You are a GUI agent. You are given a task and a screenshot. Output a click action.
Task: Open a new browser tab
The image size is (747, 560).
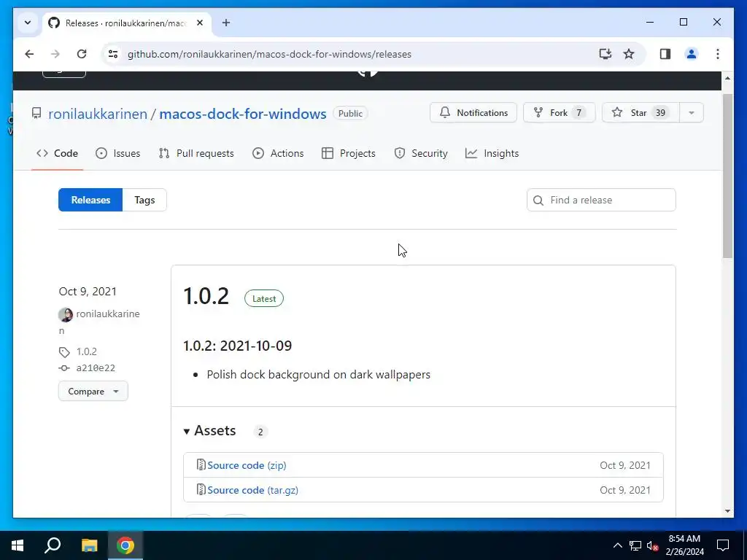coord(226,23)
